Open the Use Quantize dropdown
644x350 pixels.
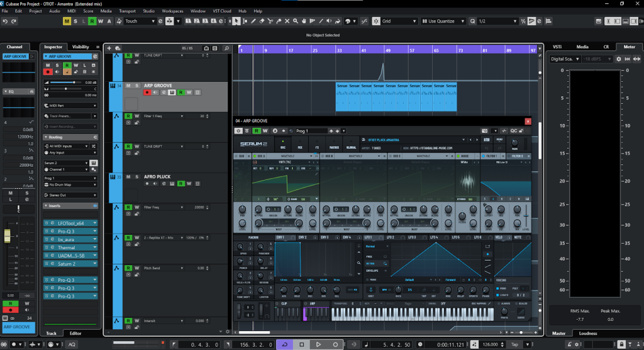pyautogui.click(x=443, y=21)
